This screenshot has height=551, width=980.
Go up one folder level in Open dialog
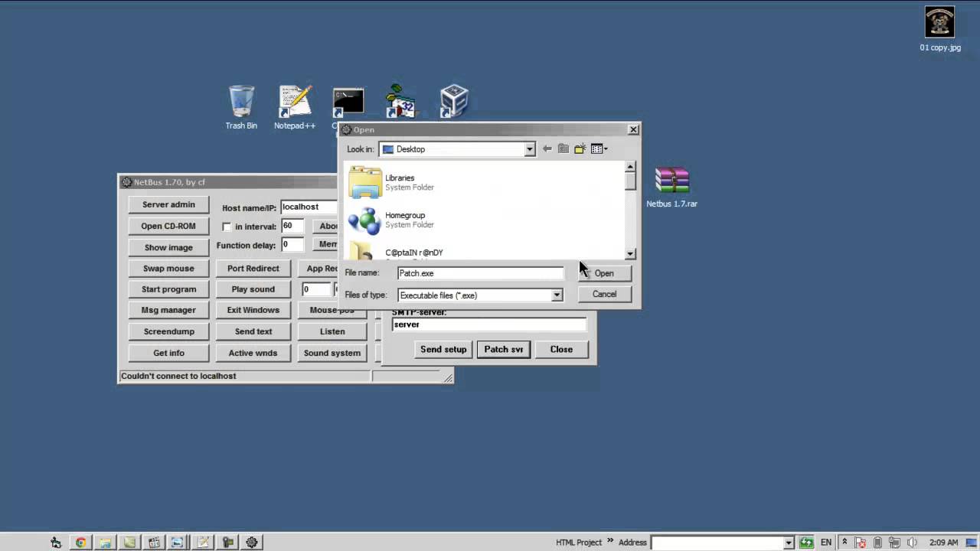pyautogui.click(x=563, y=149)
